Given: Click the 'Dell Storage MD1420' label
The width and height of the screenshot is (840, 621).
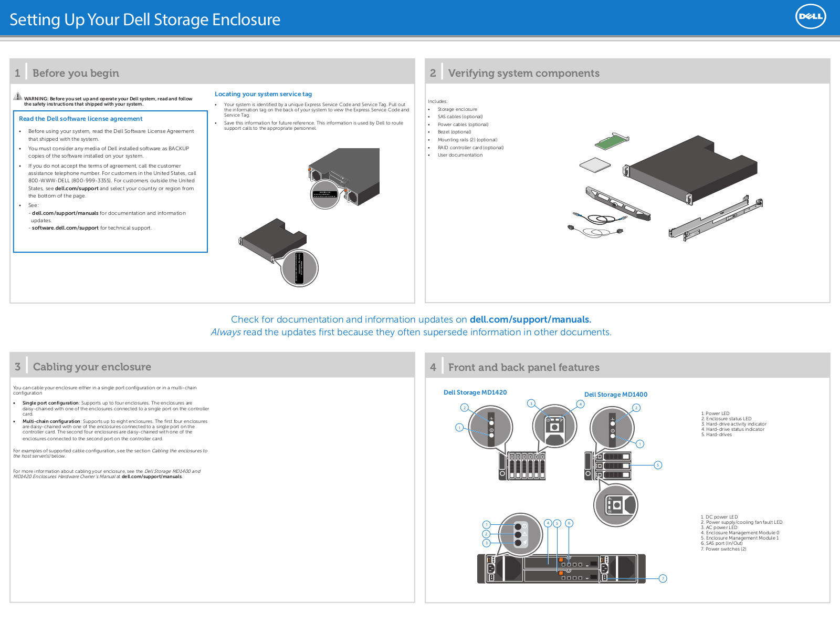Looking at the screenshot, I should coord(475,392).
